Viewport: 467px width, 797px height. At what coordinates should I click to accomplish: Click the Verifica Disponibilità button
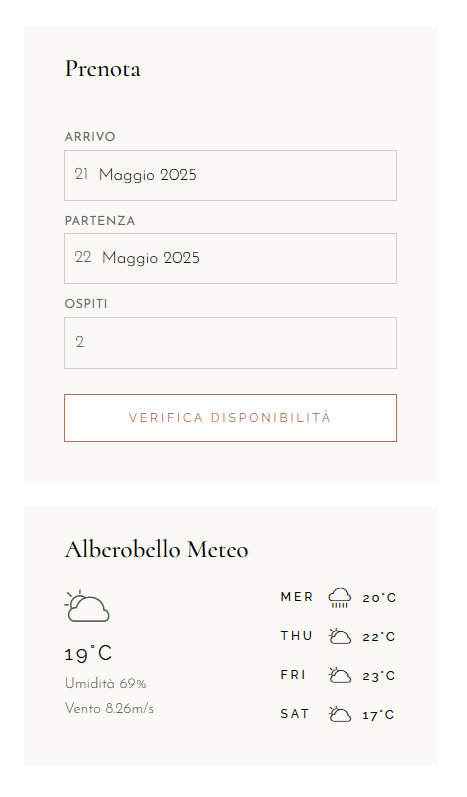click(x=230, y=418)
